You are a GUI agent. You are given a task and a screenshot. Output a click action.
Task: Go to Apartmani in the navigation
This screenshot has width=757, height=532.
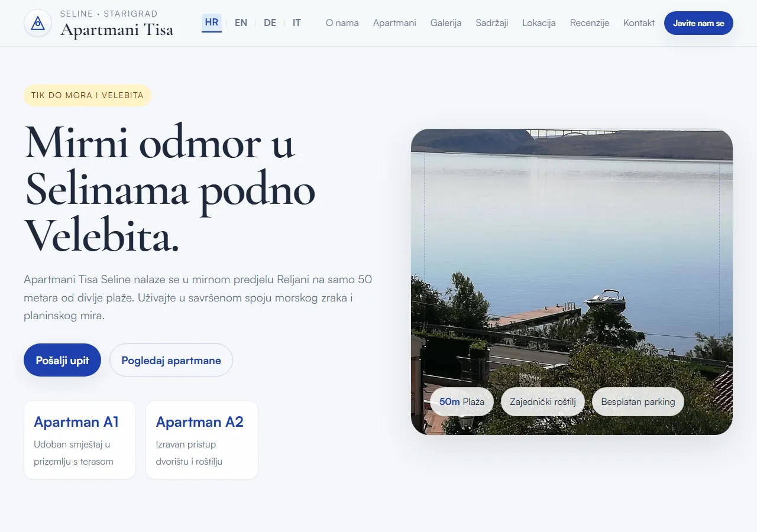(x=394, y=23)
